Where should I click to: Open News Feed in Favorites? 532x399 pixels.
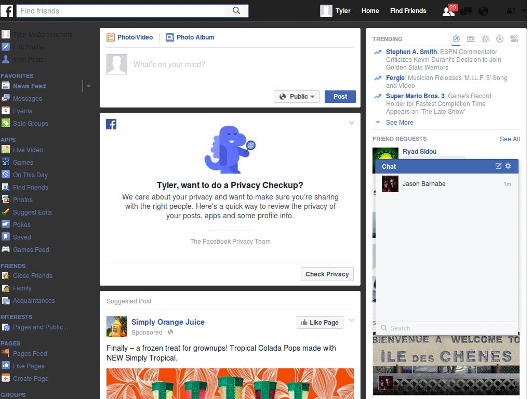pos(29,86)
